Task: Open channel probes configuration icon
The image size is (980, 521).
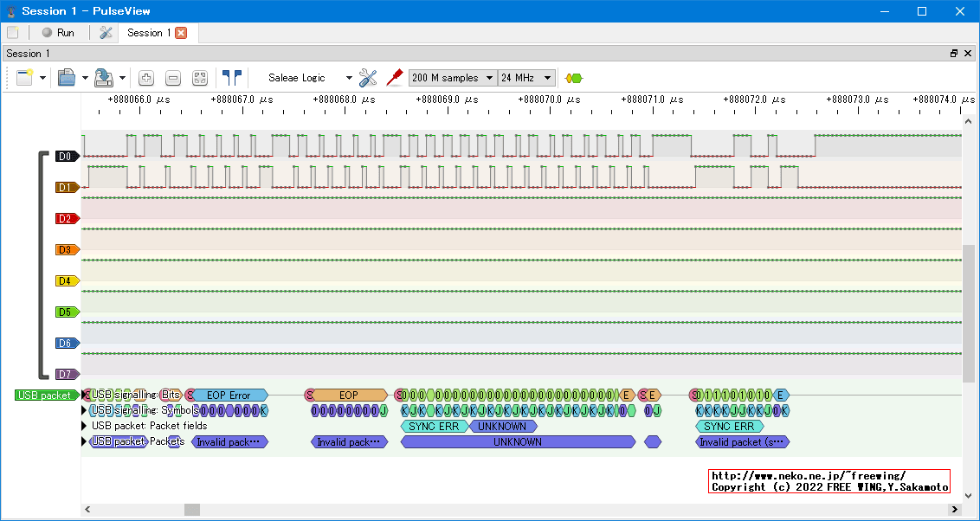Action: click(395, 77)
